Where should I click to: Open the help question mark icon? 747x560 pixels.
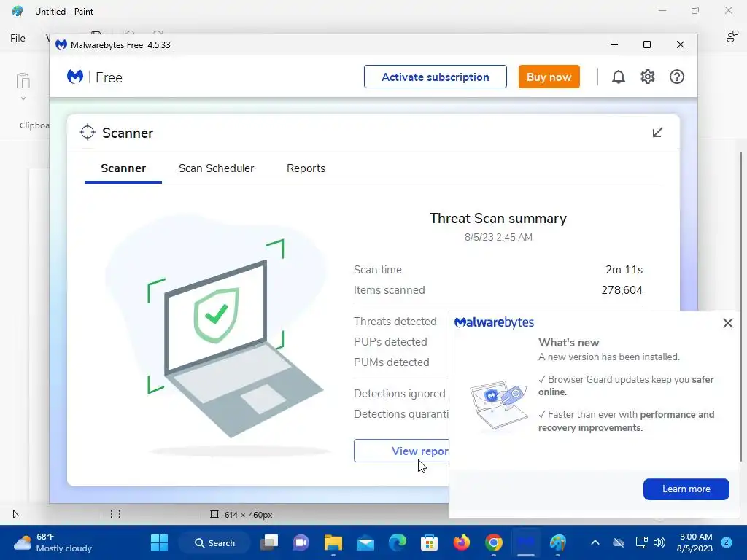click(x=676, y=77)
